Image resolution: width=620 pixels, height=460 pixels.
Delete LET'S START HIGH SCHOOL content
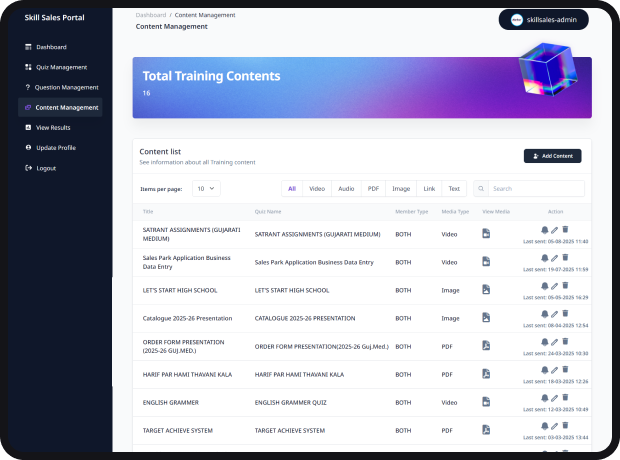tap(565, 286)
